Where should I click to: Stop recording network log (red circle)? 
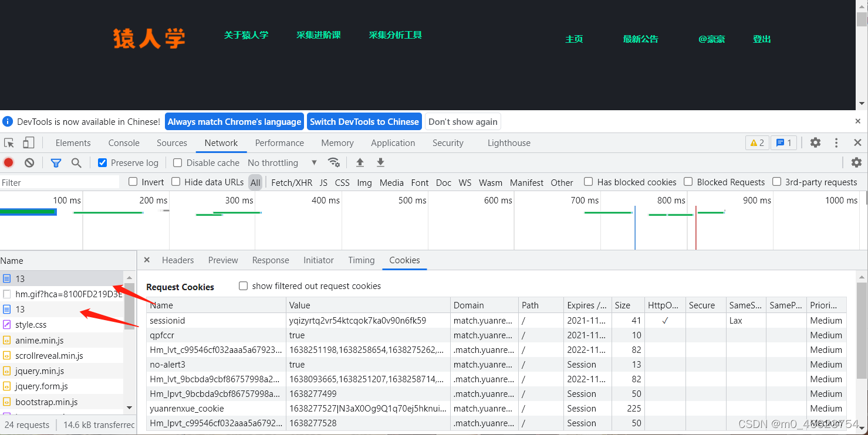click(9, 163)
